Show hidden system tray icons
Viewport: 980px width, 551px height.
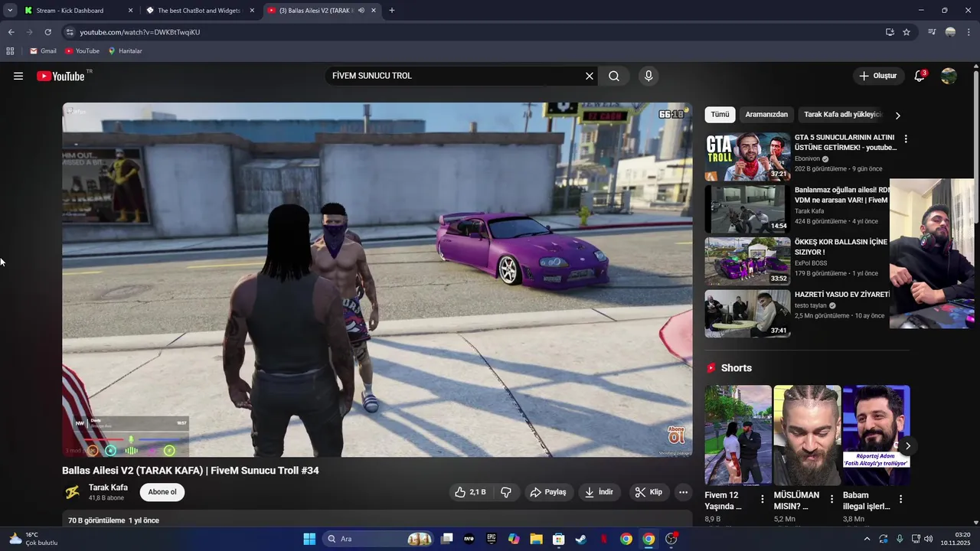point(867,539)
